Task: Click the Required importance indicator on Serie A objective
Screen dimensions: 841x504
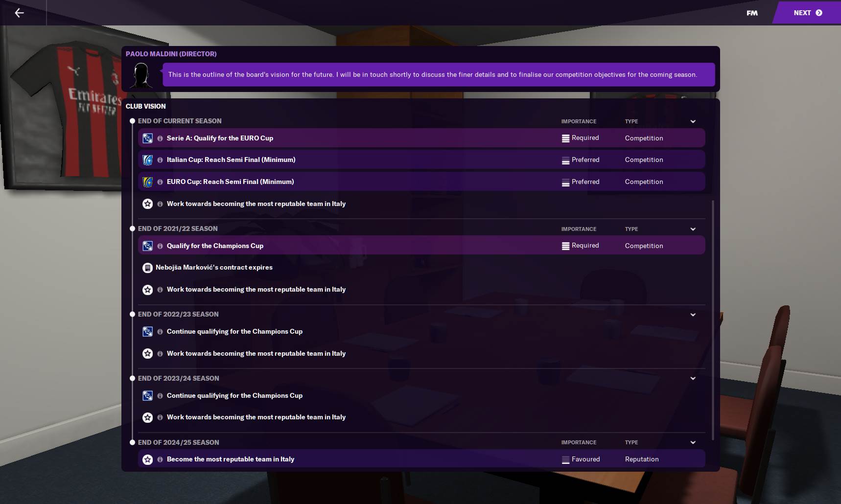Action: point(566,137)
